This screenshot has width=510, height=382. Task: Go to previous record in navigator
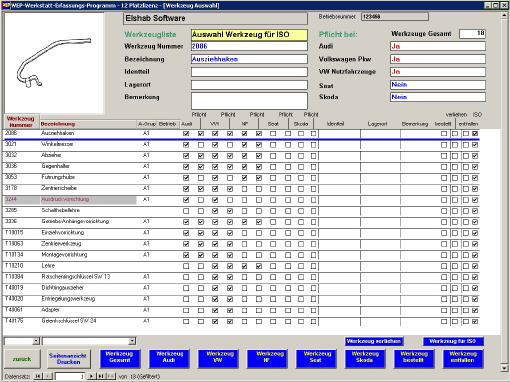(x=48, y=376)
